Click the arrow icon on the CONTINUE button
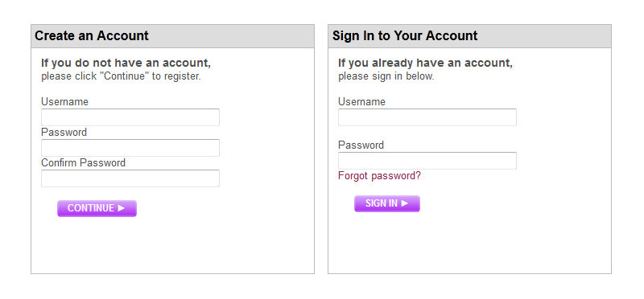Image resolution: width=644 pixels, height=299 pixels. 122,208
